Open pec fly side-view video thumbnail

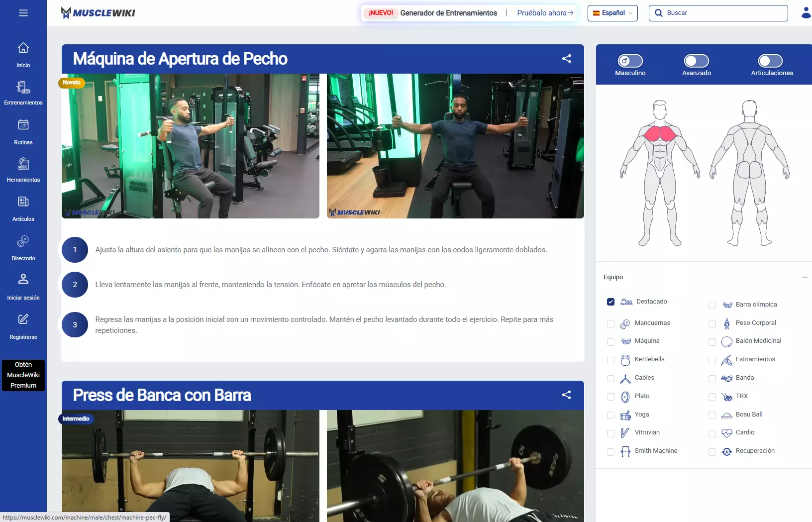tap(191, 146)
